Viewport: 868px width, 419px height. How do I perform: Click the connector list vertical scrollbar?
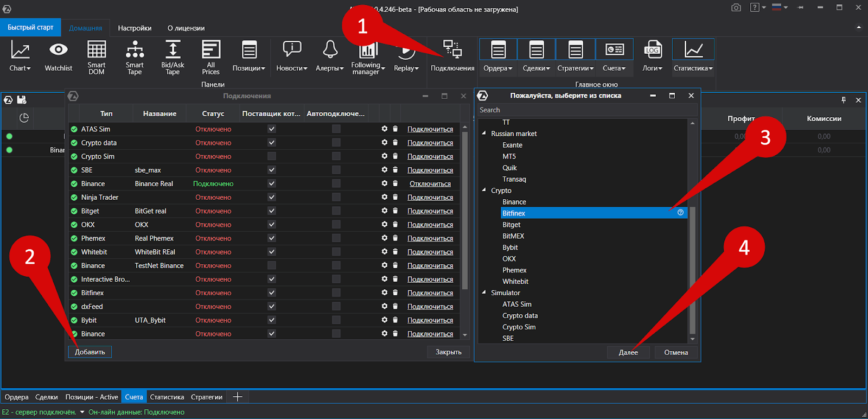point(692,270)
